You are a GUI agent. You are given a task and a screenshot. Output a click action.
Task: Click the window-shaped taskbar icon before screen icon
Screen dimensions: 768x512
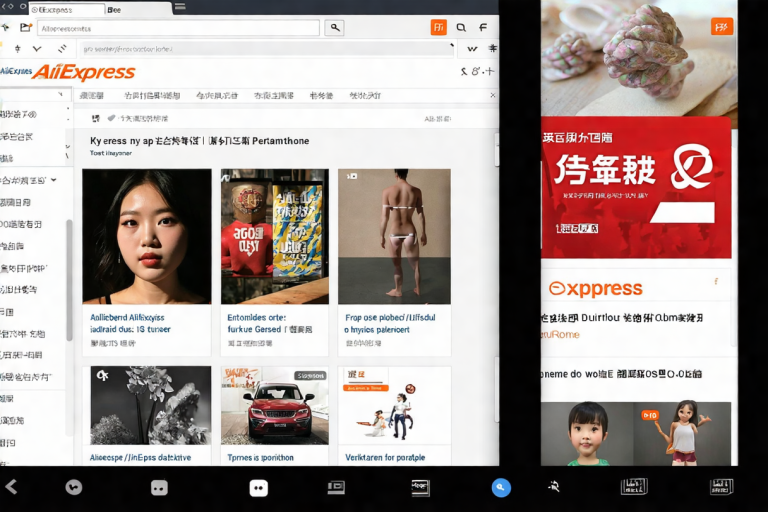point(336,487)
